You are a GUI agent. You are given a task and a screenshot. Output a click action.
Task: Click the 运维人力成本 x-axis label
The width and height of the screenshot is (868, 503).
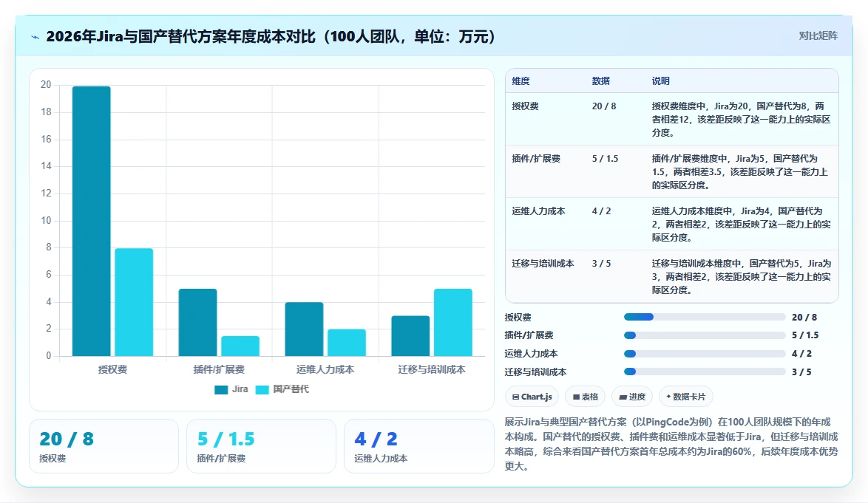(325, 370)
